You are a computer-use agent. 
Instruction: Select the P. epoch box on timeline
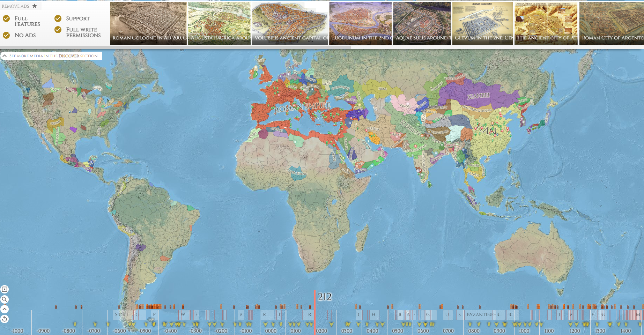tap(154, 315)
